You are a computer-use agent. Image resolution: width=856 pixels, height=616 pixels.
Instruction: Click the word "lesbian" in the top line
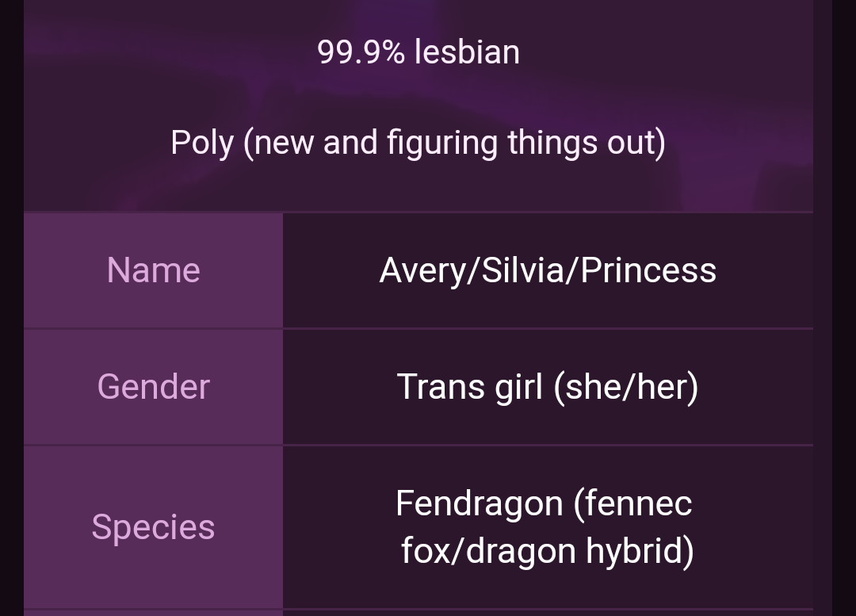click(467, 52)
